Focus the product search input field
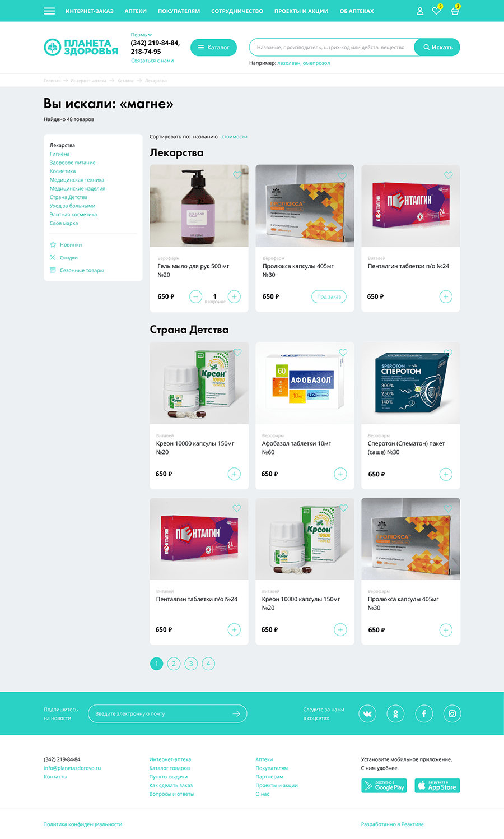Screen dimensions: 504x839 332,48
